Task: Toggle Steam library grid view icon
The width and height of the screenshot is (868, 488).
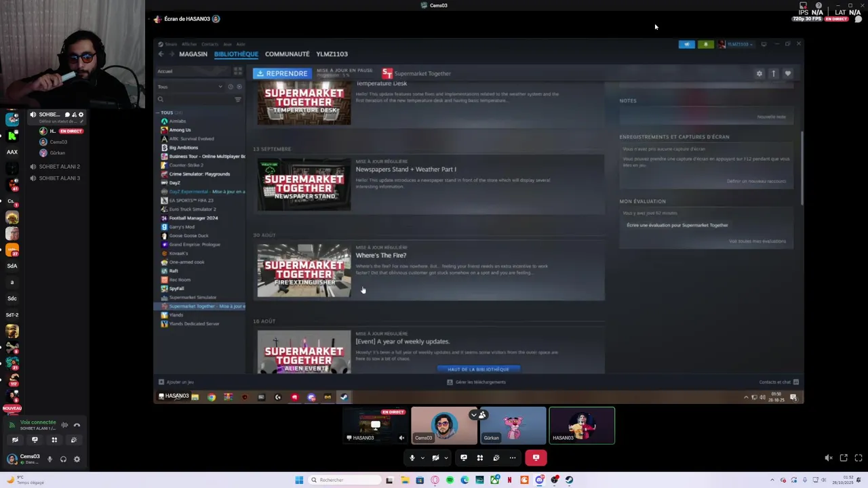Action: [x=237, y=71]
